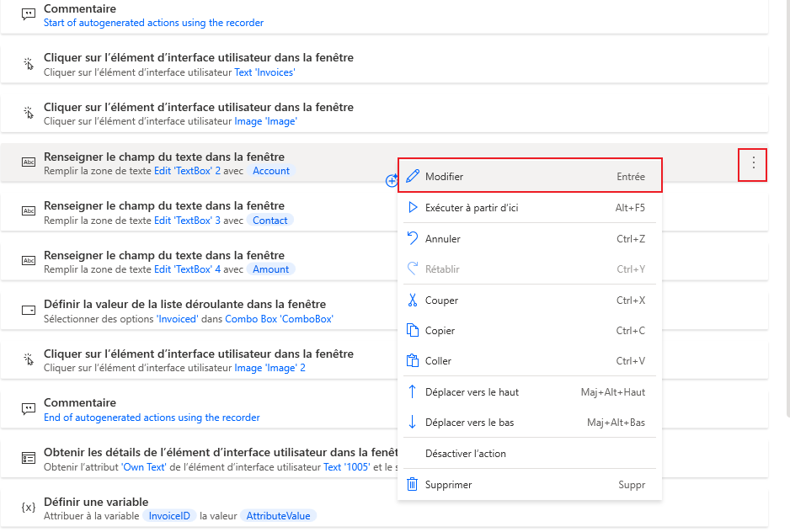Click the cursor icon for Text 'Invoices' action
790x532 pixels.
point(29,63)
